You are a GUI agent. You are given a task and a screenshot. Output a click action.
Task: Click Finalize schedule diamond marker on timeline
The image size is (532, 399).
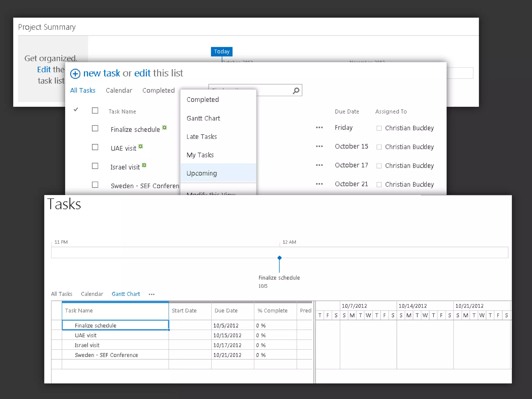[280, 258]
